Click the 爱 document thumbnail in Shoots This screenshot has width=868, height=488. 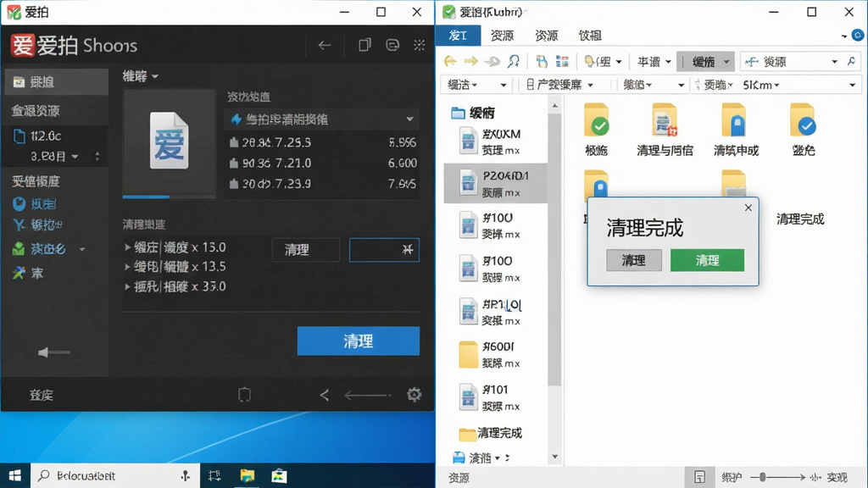click(x=169, y=141)
